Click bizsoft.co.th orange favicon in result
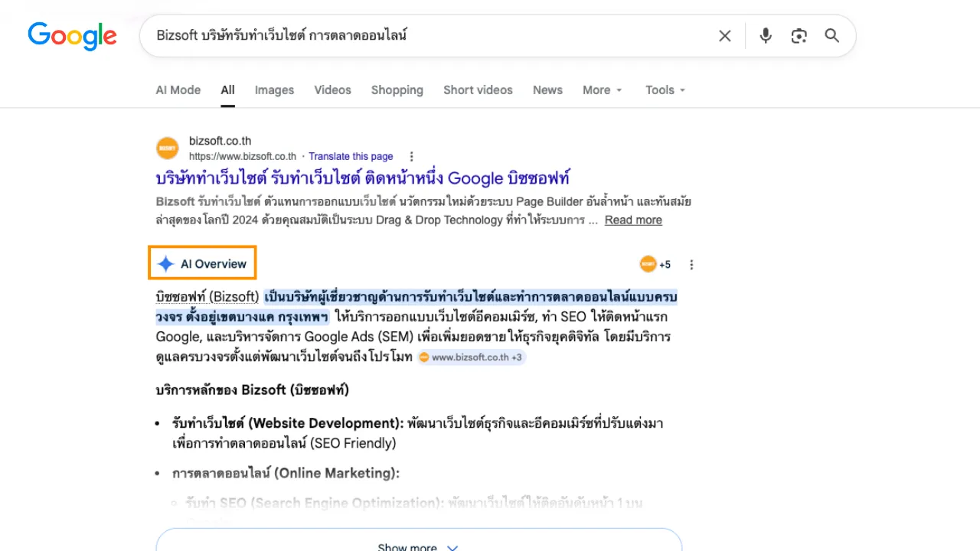Viewport: 980px width, 551px height. point(167,148)
